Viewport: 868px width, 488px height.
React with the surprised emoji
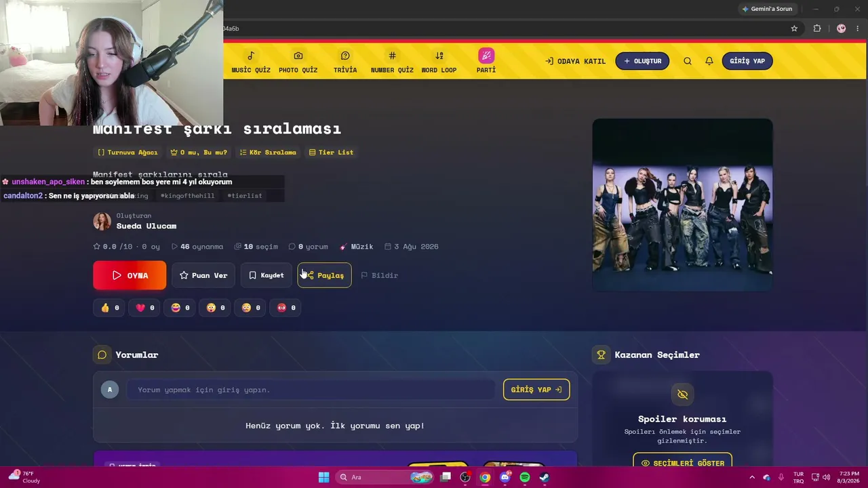tap(216, 308)
